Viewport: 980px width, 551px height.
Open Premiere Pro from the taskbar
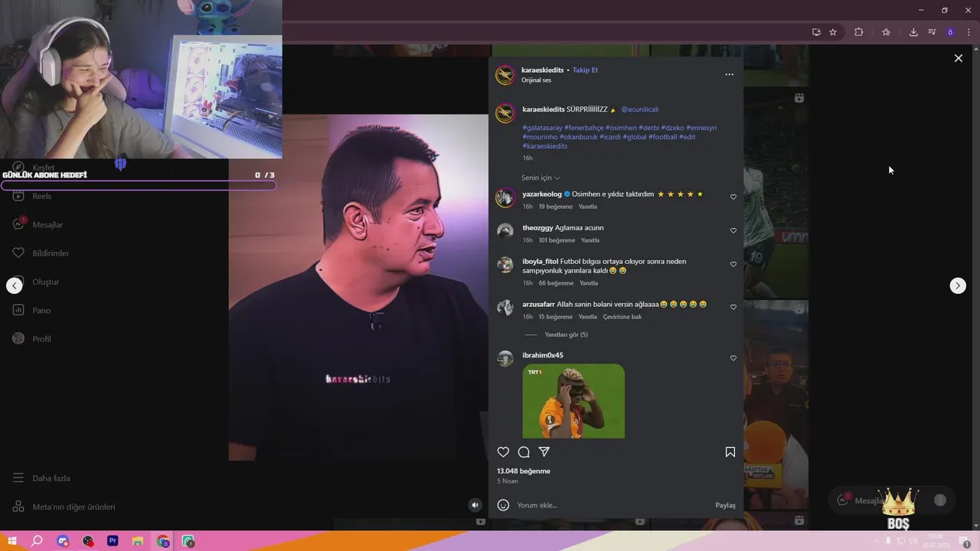pyautogui.click(x=113, y=541)
